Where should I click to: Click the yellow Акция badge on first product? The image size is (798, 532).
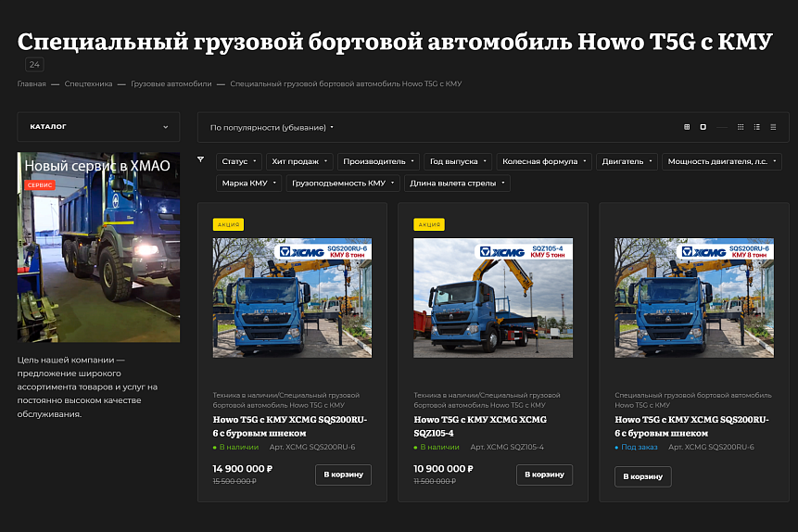tap(228, 224)
